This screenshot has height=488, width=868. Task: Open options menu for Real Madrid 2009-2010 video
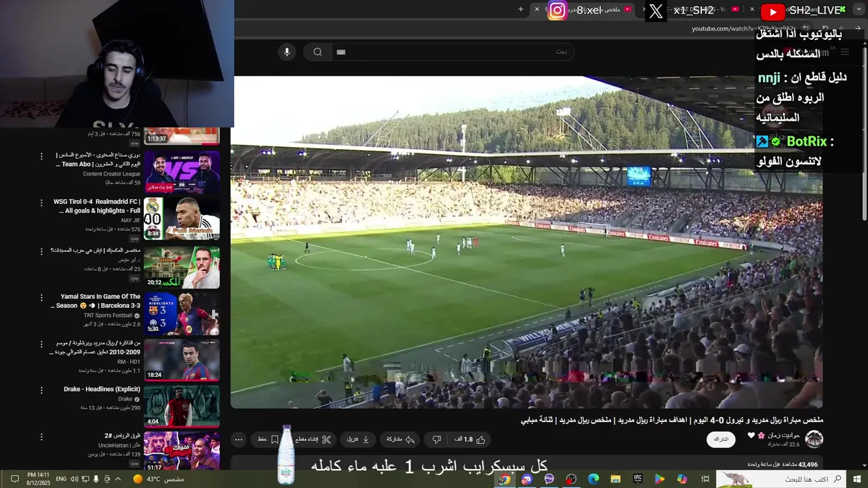(x=41, y=344)
